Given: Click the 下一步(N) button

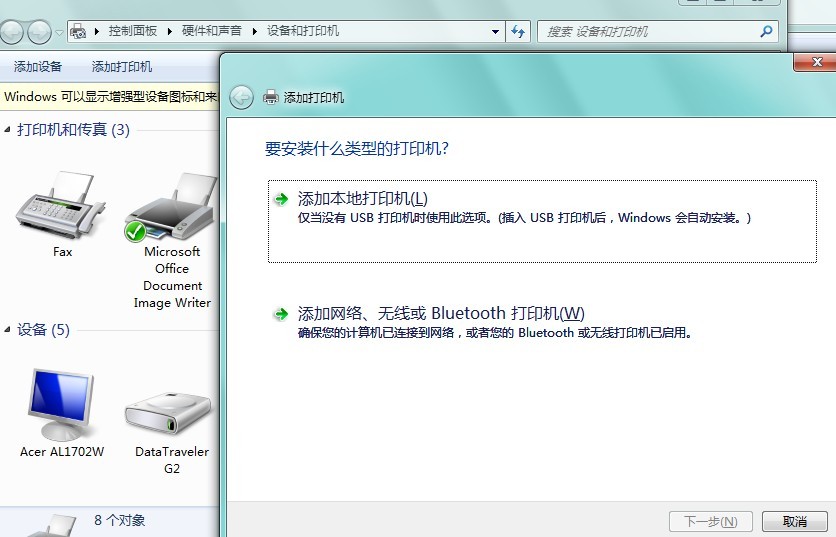Looking at the screenshot, I should (x=711, y=521).
